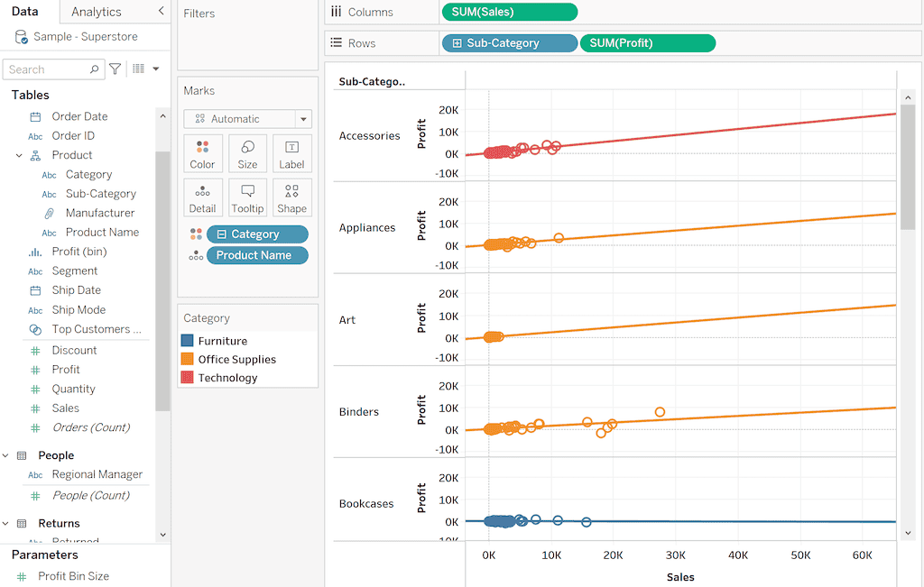Open the Shape marks card
924x587 pixels.
(291, 197)
